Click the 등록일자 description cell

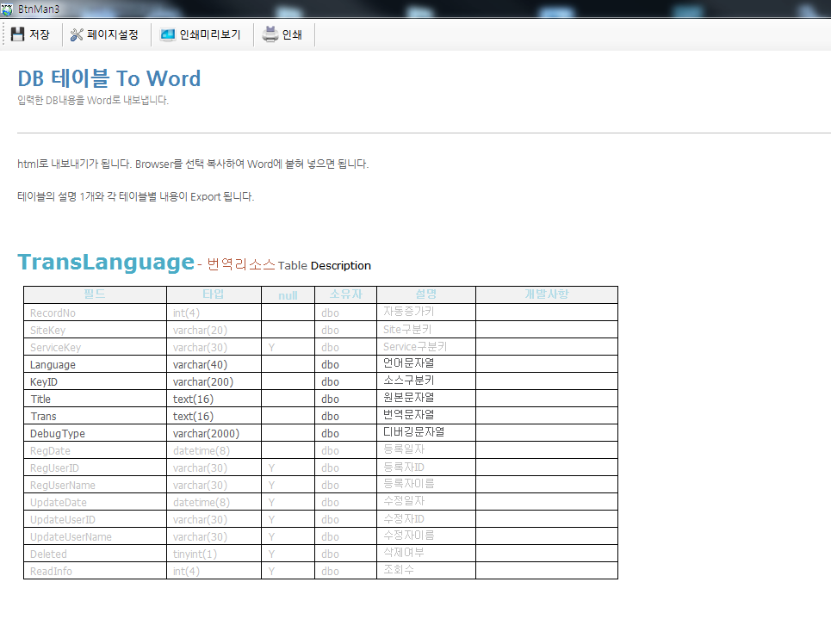click(426, 450)
